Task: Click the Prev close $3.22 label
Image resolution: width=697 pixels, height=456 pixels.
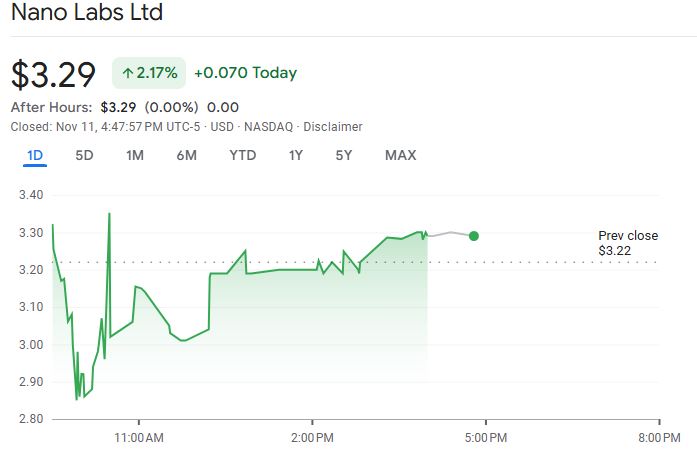Action: pyautogui.click(x=627, y=243)
